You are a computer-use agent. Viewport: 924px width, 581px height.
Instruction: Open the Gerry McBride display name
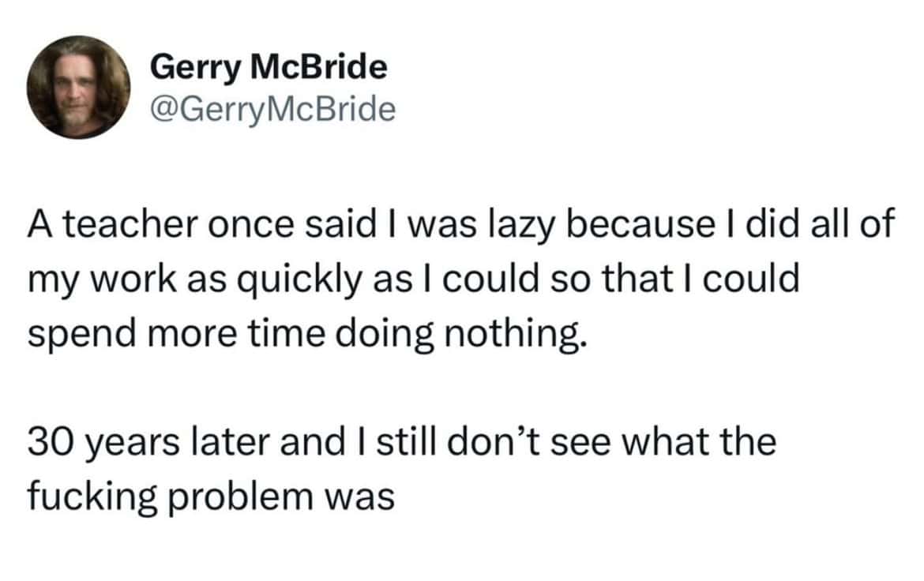tap(269, 68)
